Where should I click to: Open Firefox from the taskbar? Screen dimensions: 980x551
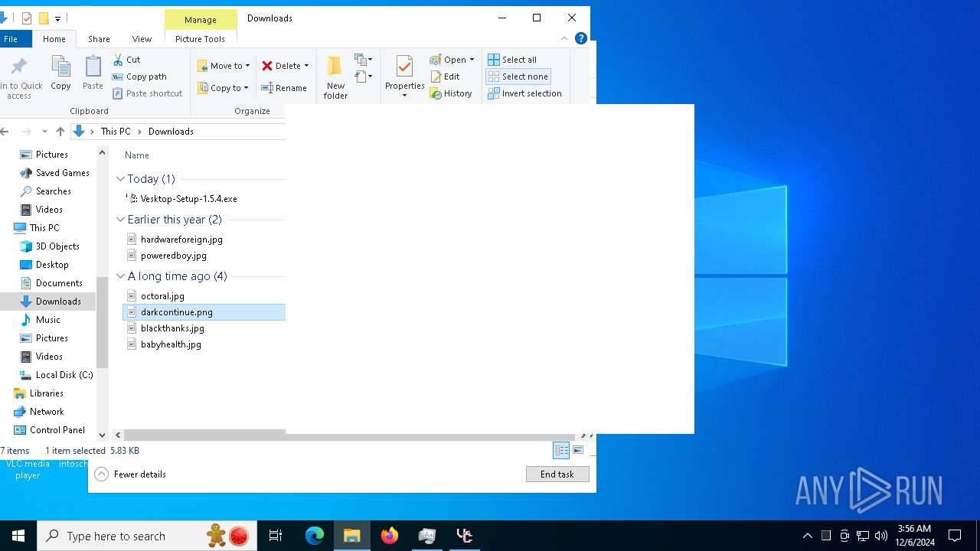[x=390, y=536]
